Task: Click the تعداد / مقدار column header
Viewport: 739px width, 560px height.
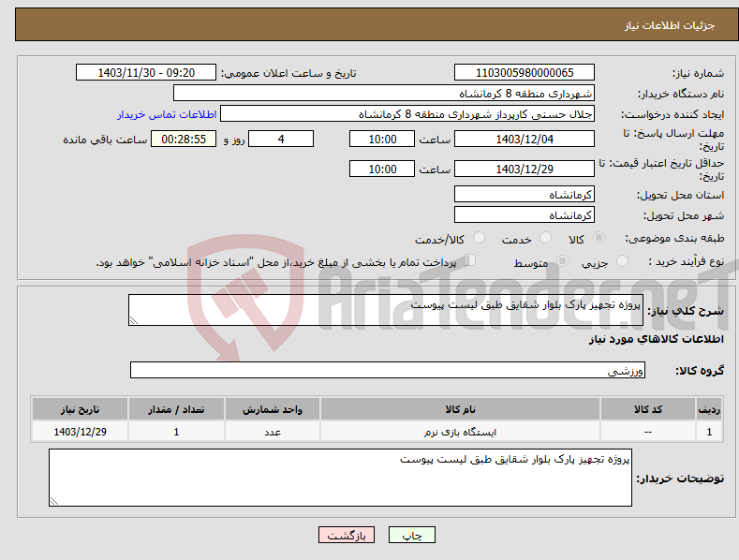Action: 176,409
